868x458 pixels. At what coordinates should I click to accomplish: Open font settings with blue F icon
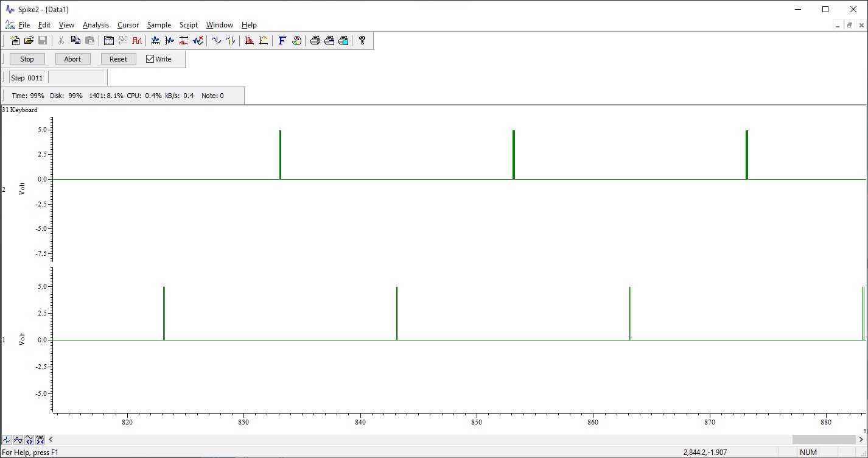tap(282, 41)
